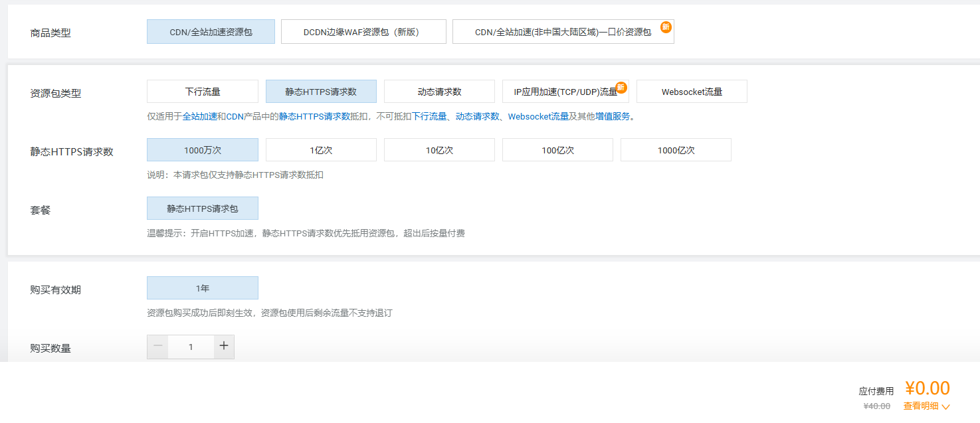Choose IP应用加速(TCP/UDP)流量 package type
Viewport: 980px width, 423px height.
565,92
